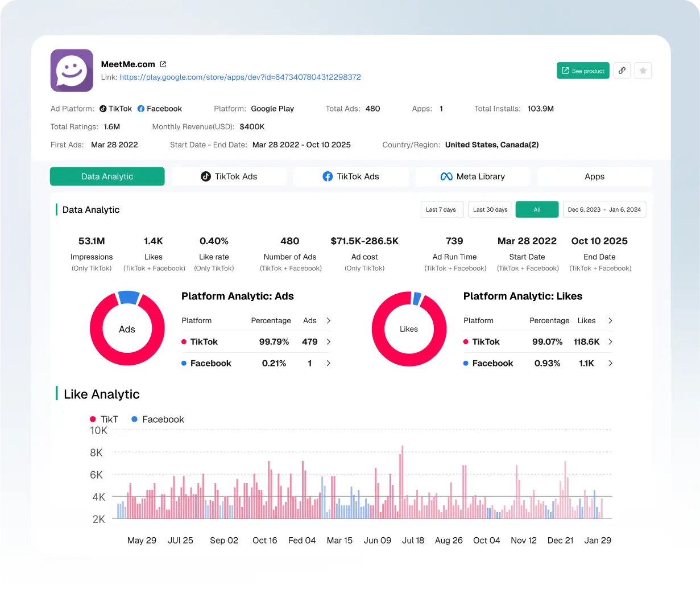Click the link-share icon beside See product
Screen dimensions: 700x589
coord(622,71)
